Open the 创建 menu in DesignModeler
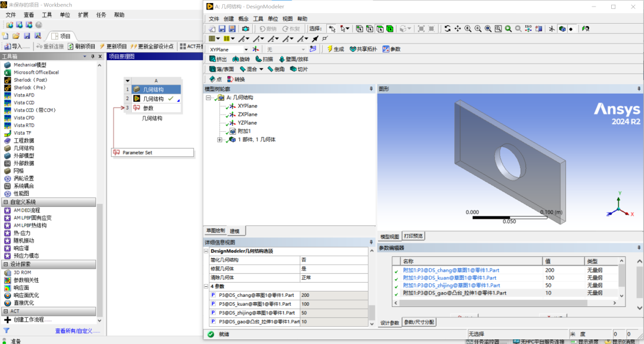Image resolution: width=644 pixels, height=344 pixels. 229,19
